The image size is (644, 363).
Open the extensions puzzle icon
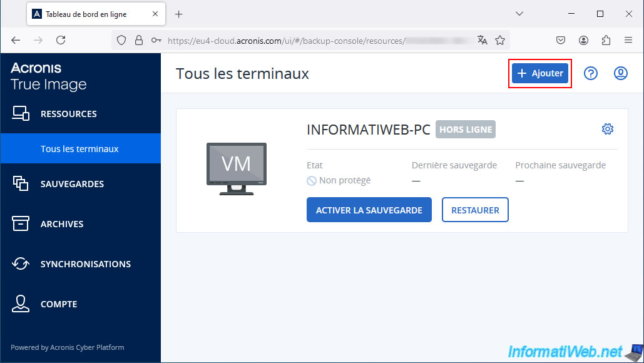(x=606, y=40)
